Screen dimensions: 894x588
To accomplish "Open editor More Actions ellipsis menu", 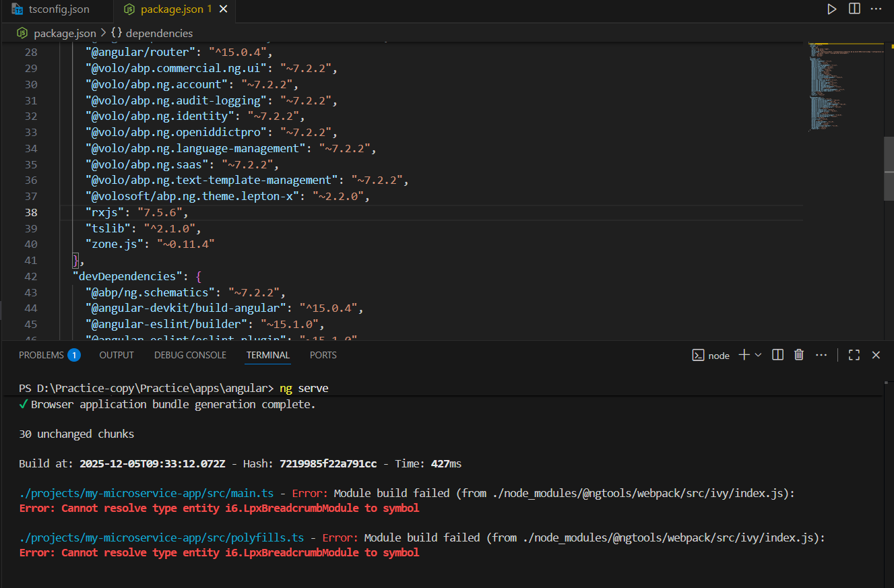I will tap(876, 9).
